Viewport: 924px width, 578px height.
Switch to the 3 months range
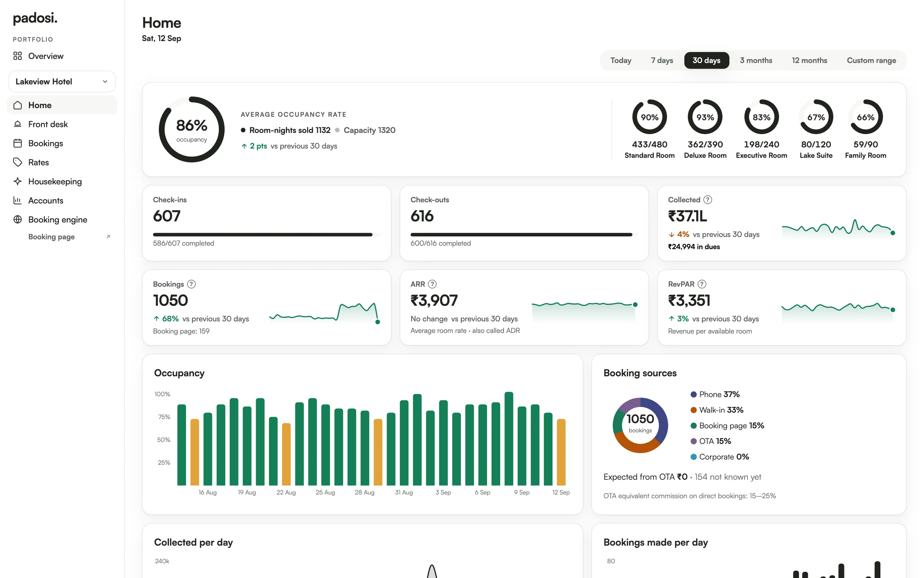coord(756,60)
